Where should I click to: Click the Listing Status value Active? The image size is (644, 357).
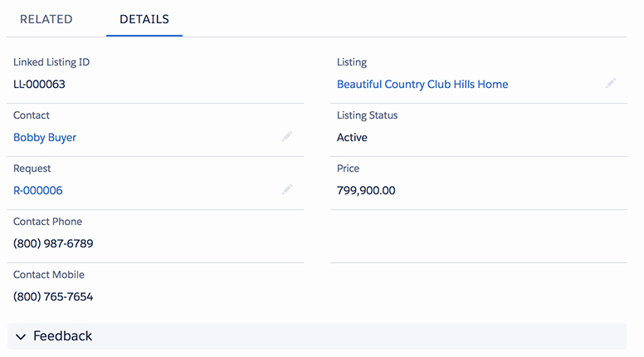click(352, 137)
